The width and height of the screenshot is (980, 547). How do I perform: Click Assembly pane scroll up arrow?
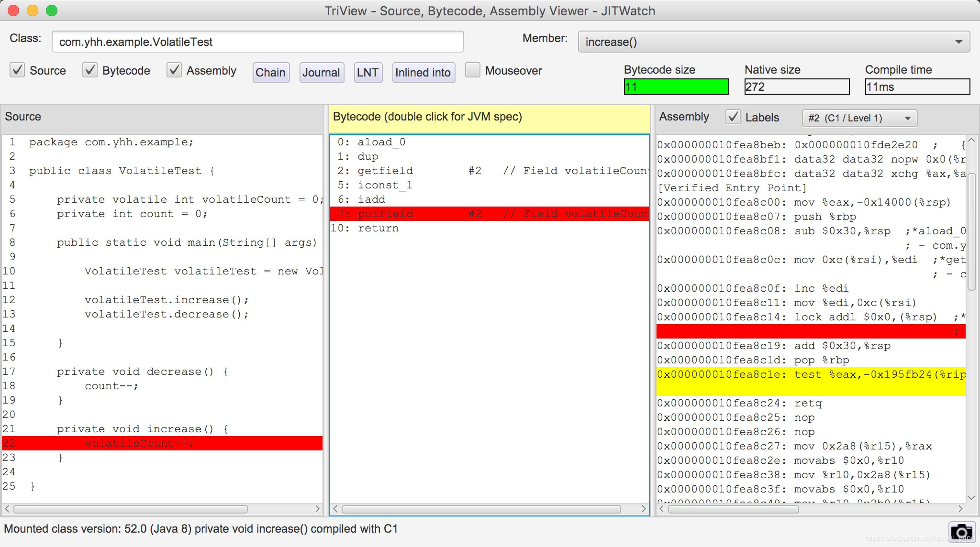tap(971, 141)
